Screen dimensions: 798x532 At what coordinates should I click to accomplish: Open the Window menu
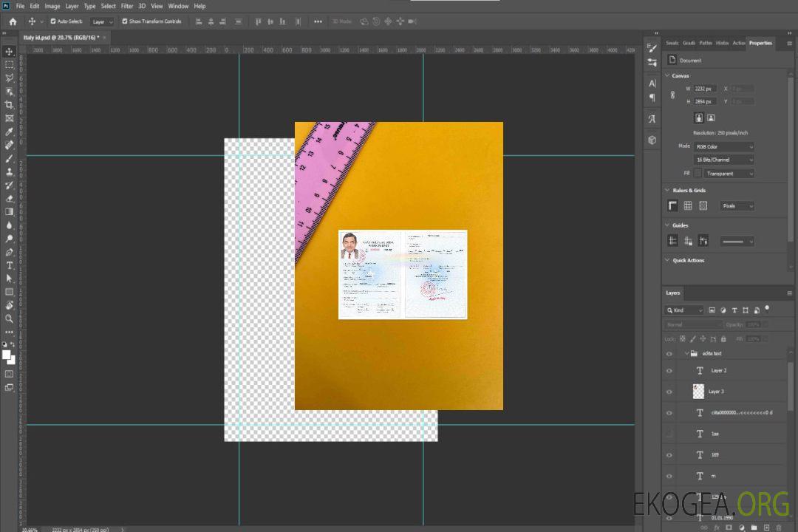[178, 6]
